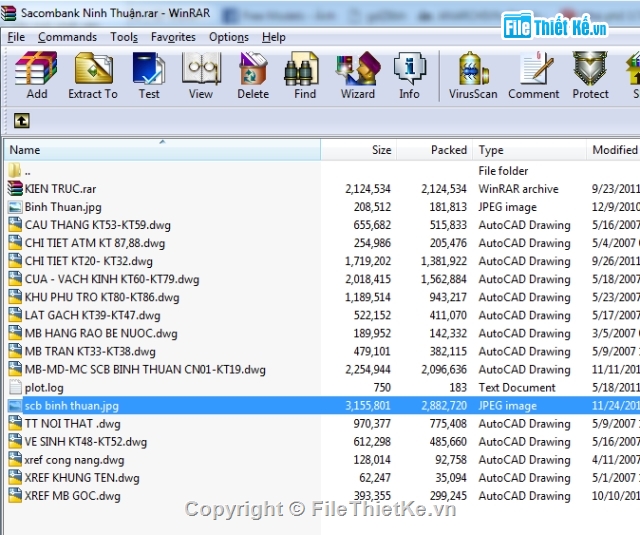The image size is (640, 535).
Task: Click the WinRAR title bar icon
Action: click(x=9, y=13)
